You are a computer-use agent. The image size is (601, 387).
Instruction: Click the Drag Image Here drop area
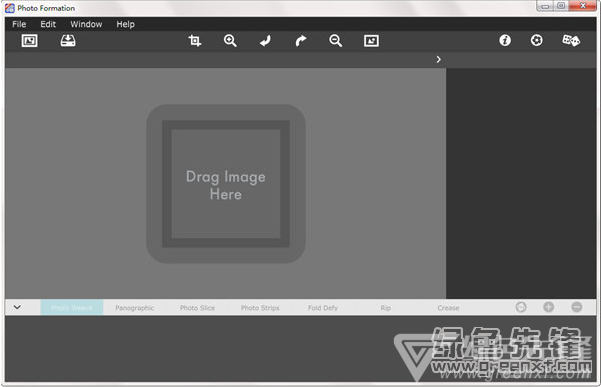click(x=226, y=184)
